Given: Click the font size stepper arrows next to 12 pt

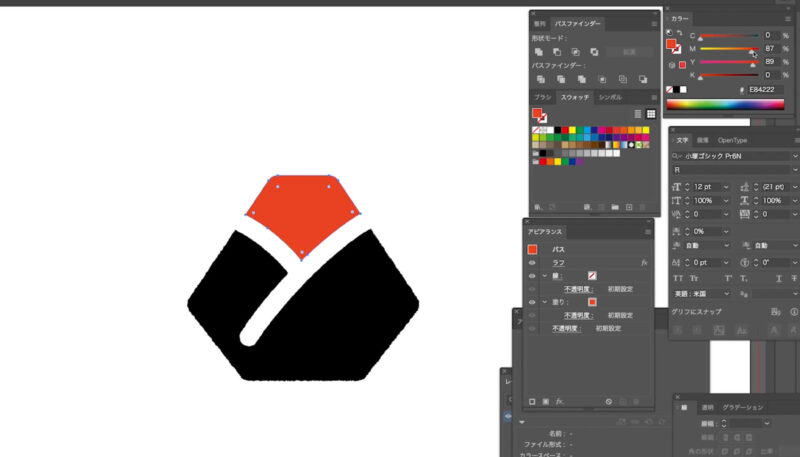Looking at the screenshot, I should [687, 187].
